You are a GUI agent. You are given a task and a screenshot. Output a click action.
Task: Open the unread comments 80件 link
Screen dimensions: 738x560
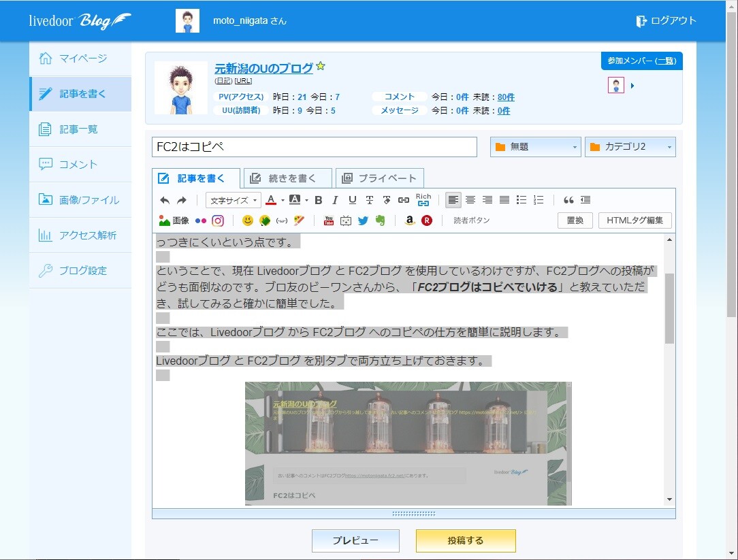coord(506,97)
